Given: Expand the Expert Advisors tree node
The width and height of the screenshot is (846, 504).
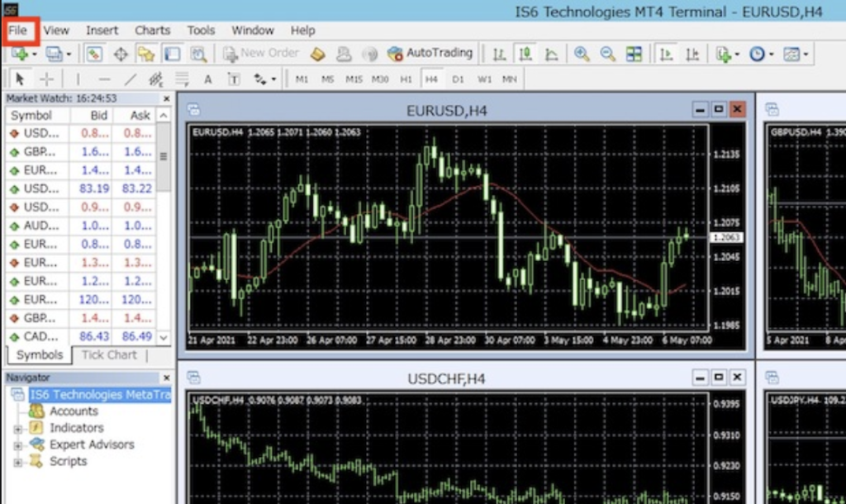Looking at the screenshot, I should pos(18,446).
